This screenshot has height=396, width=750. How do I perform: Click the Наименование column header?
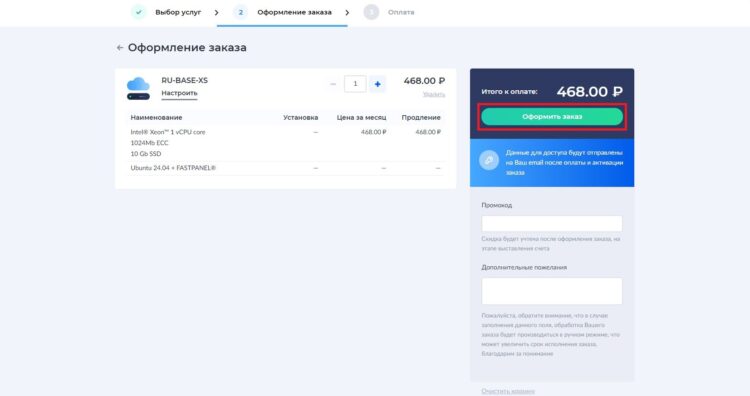point(156,118)
